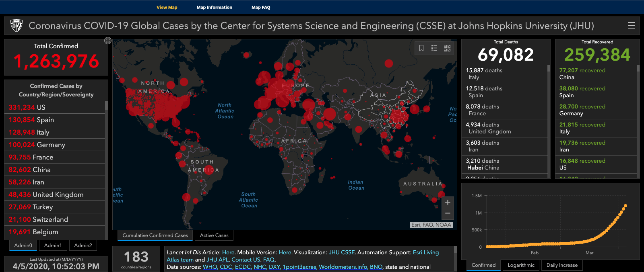The height and width of the screenshot is (272, 644).
Task: Click the latest data point on the chart
Action: point(625,206)
